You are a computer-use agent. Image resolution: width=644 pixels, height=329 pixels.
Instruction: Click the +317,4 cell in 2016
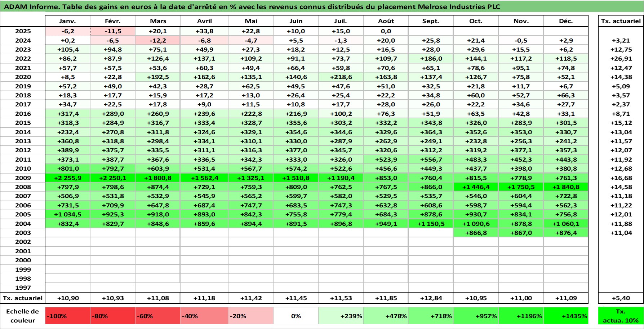click(68, 114)
